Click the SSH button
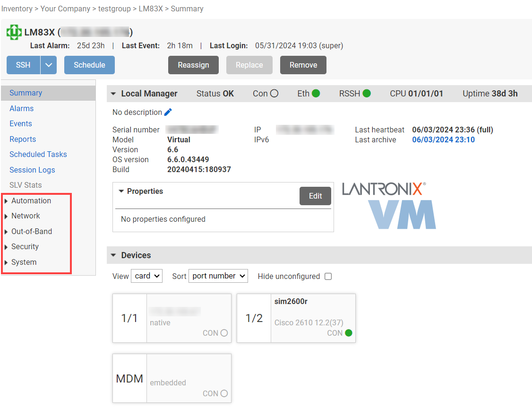Screen dimensions: 532x409 (x=23, y=65)
